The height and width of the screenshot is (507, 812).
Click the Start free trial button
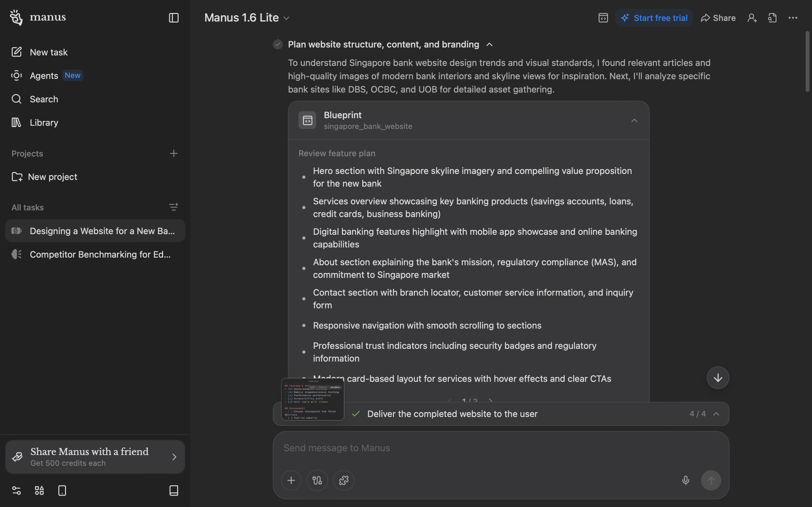654,18
